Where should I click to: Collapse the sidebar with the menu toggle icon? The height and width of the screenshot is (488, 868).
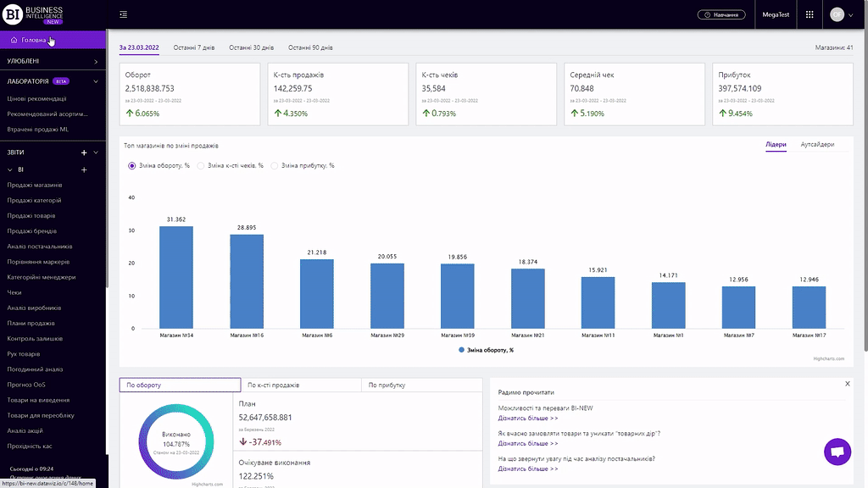pyautogui.click(x=124, y=14)
